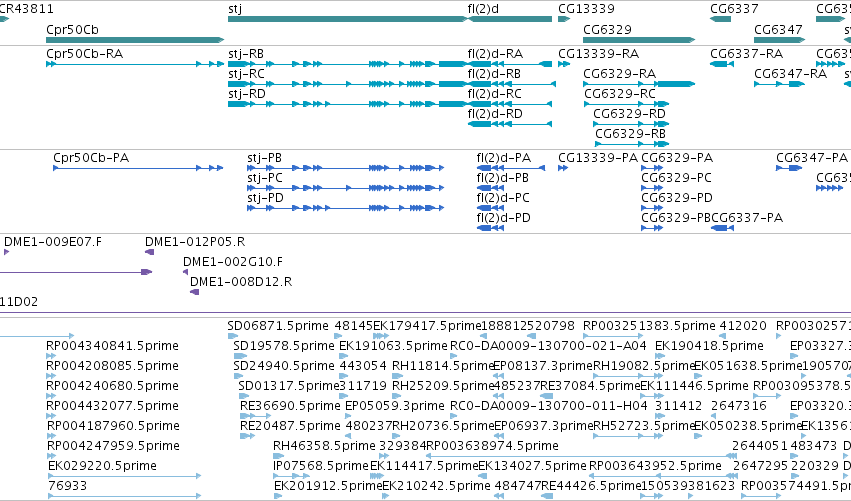This screenshot has height=501, width=851.
Task: Click the fl(2)d-PA protein label
Action: (504, 158)
